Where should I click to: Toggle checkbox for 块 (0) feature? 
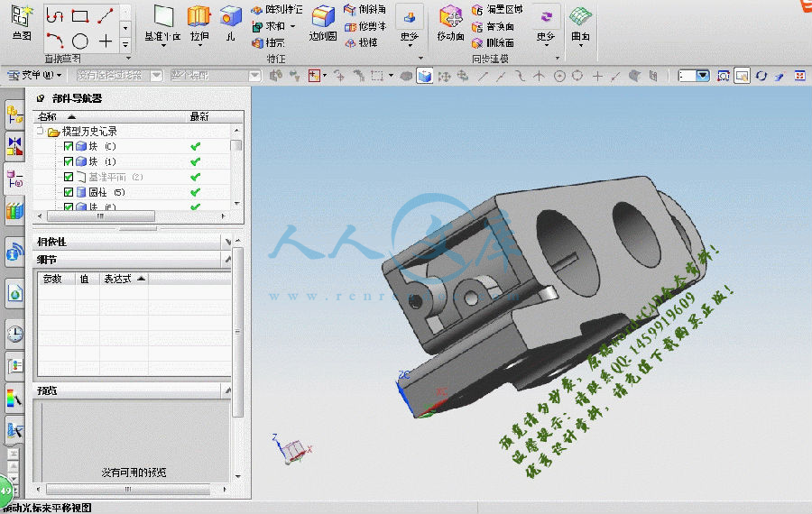(x=69, y=146)
